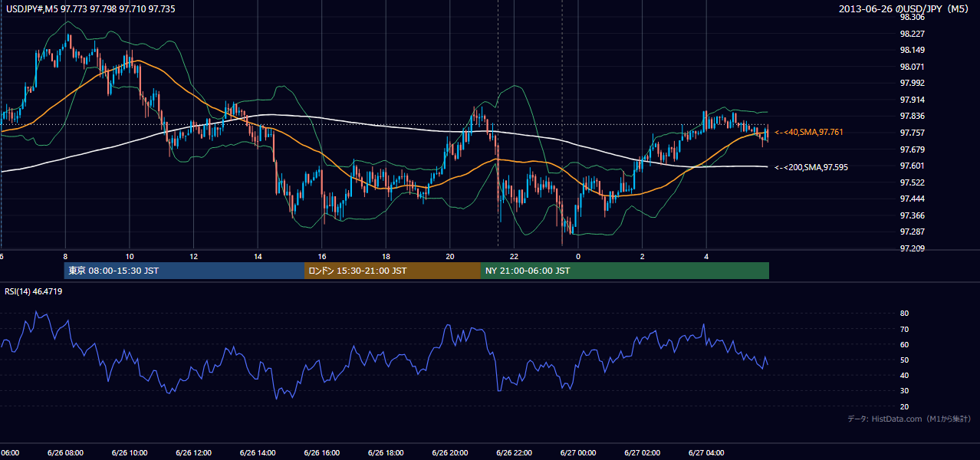Click the 6/27 04:00 bottom time label

[706, 452]
